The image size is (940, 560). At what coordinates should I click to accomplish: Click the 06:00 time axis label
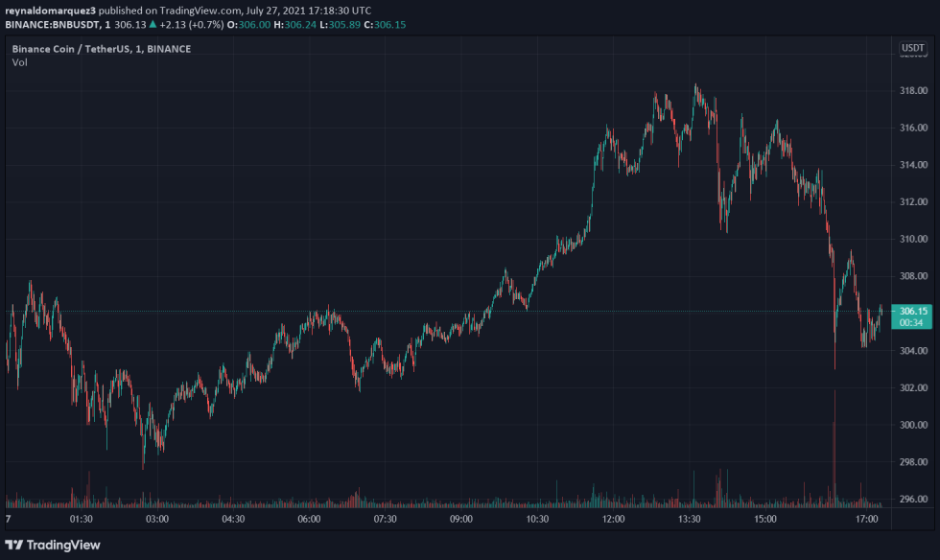[x=309, y=519]
